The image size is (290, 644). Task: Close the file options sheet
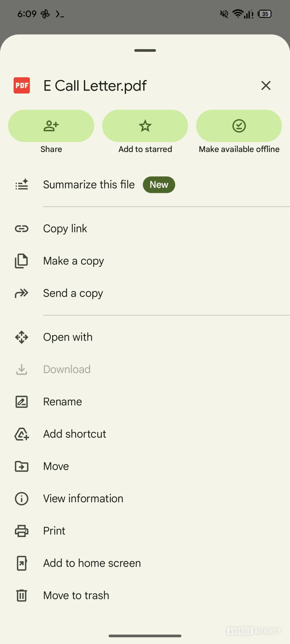(266, 86)
